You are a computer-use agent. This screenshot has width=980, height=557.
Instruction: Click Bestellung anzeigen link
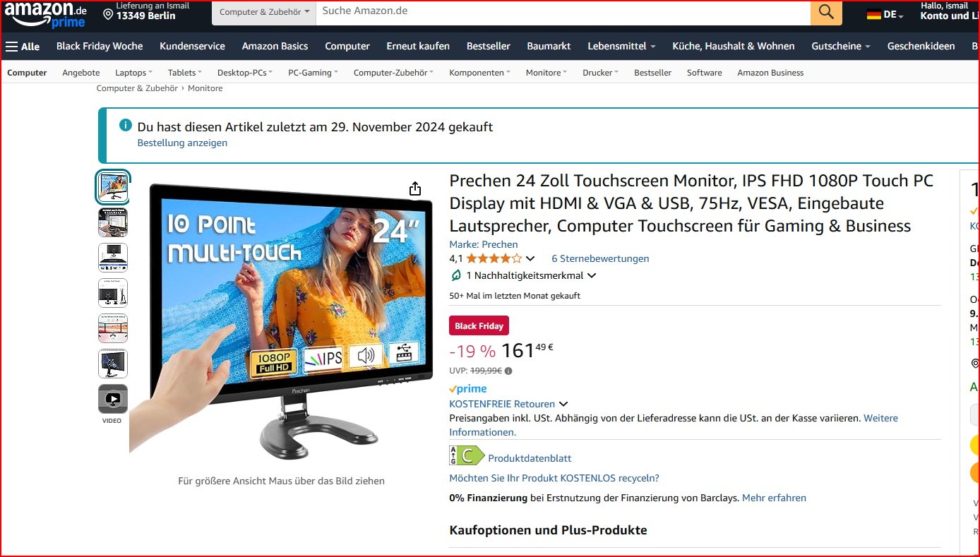pyautogui.click(x=182, y=143)
